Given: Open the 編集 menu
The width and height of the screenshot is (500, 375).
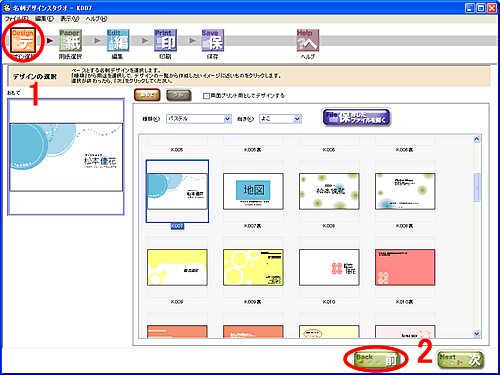Looking at the screenshot, I should click(44, 19).
